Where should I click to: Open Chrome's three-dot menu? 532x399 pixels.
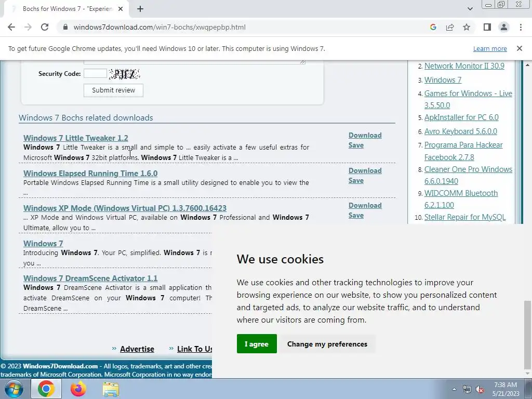pyautogui.click(x=521, y=27)
